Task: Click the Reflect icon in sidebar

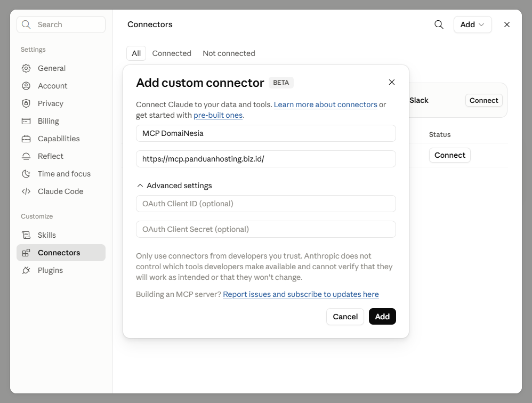Action: click(x=26, y=156)
